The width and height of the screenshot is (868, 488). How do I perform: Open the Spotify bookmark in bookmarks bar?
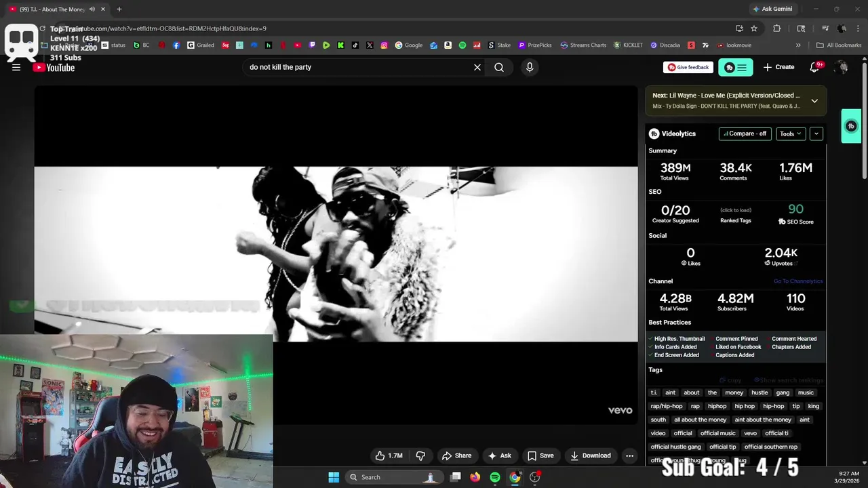[462, 45]
